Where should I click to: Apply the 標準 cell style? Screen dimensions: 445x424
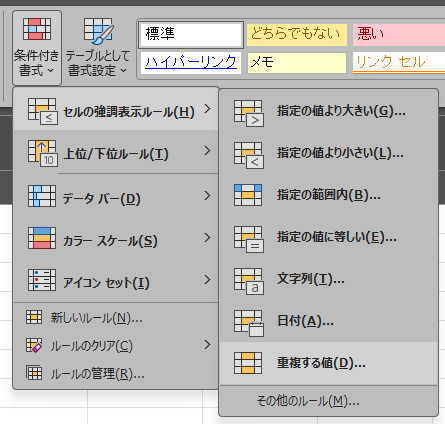tap(191, 34)
